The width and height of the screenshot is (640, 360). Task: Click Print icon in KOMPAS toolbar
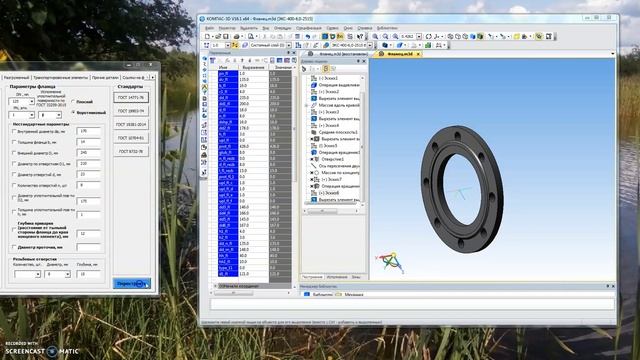coord(236,37)
